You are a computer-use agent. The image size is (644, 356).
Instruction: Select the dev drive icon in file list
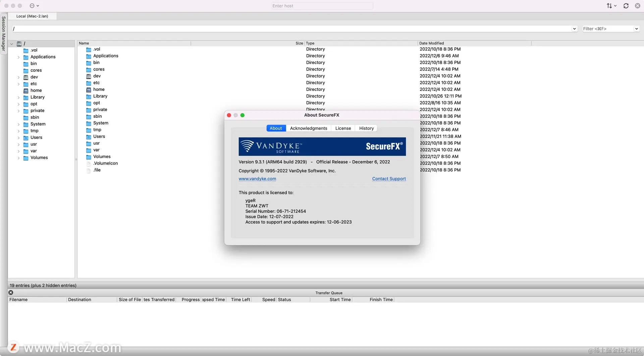(89, 76)
